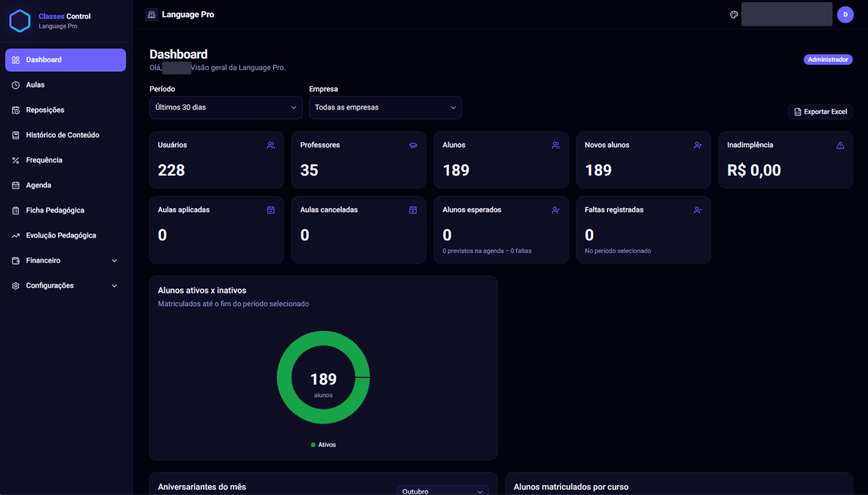Click the No período selecionado text
This screenshot has width=868, height=495.
[x=618, y=251]
